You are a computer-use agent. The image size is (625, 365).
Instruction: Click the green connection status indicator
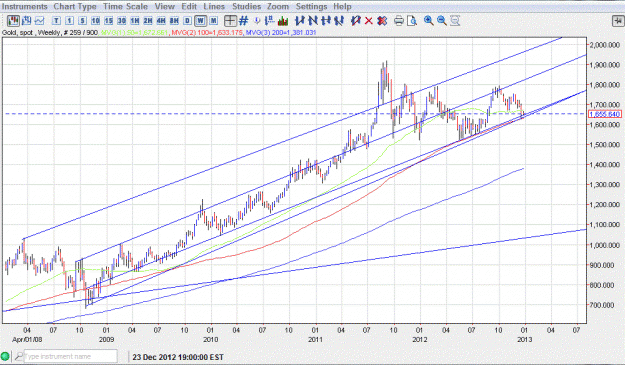point(5,356)
